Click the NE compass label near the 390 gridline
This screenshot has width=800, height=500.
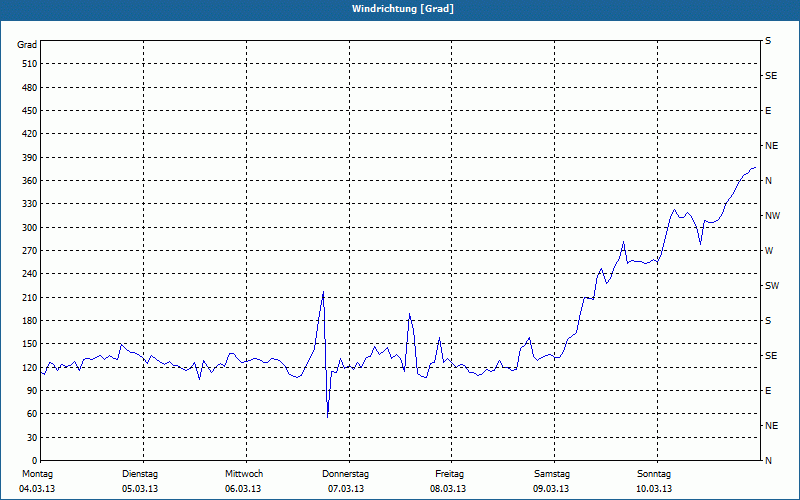(771, 146)
